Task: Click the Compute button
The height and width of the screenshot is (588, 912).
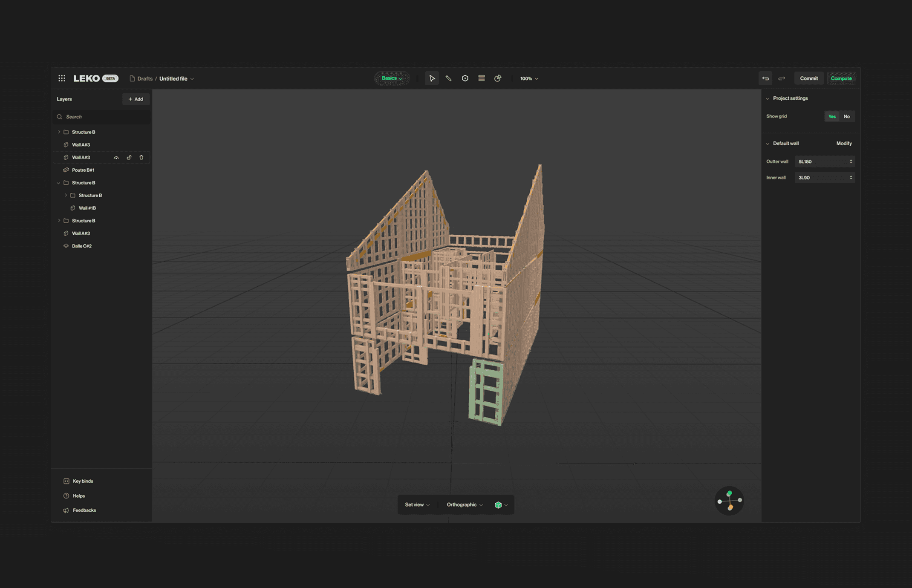Action: 841,78
